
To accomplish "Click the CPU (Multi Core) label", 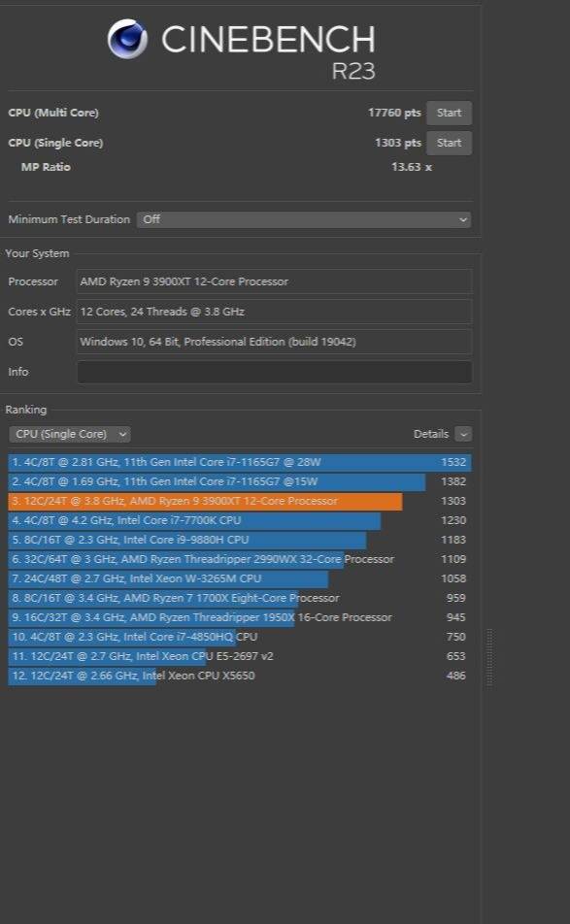I will click(x=53, y=113).
